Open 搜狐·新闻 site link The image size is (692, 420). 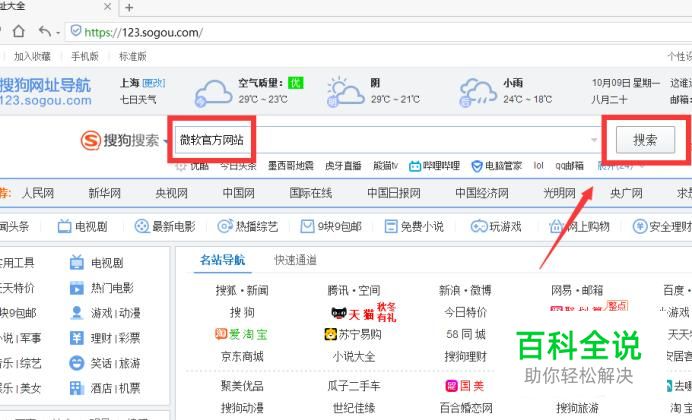point(242,290)
